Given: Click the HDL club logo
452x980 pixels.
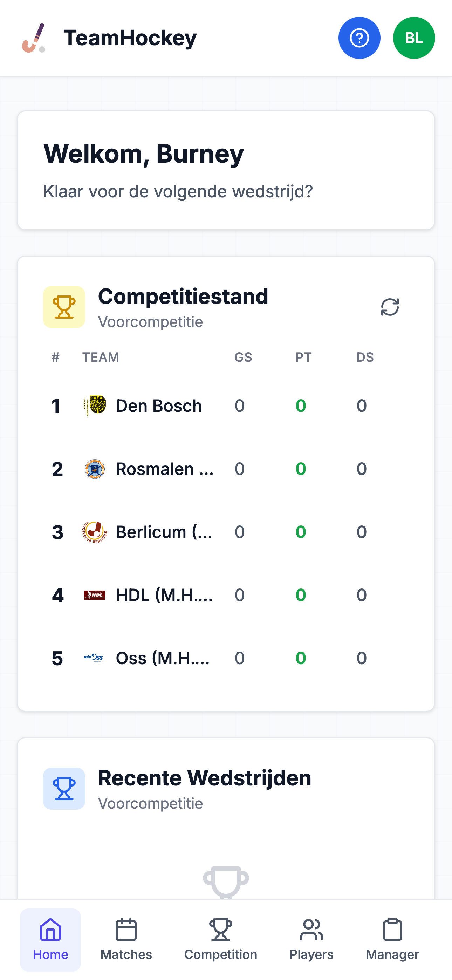Looking at the screenshot, I should tap(94, 594).
